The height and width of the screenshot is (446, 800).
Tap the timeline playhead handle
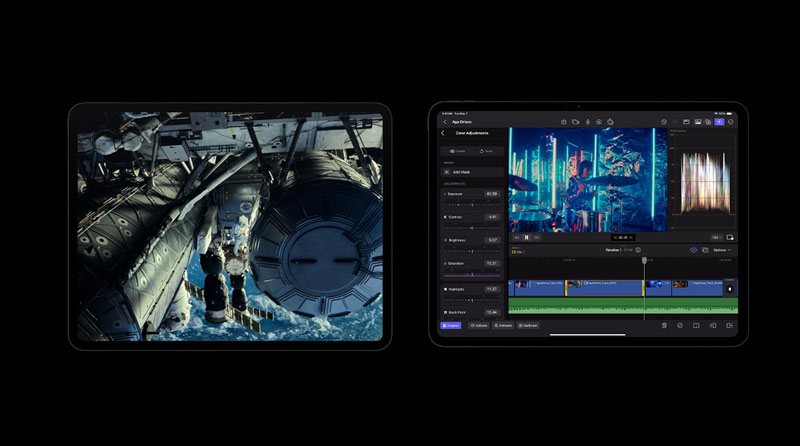pyautogui.click(x=644, y=260)
